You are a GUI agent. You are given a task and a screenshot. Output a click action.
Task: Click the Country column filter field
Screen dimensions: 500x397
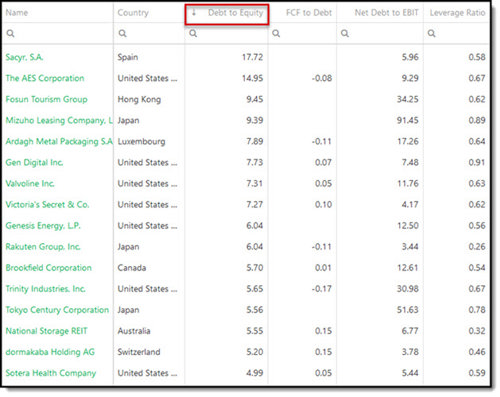click(x=149, y=33)
